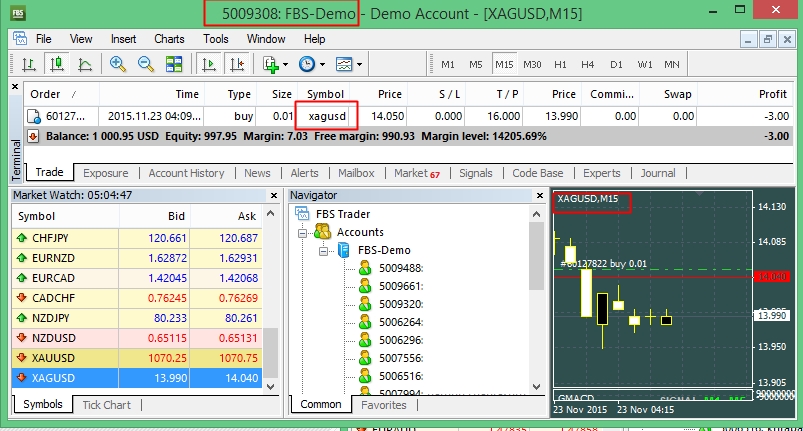Open the periodicity clock icon

[x=307, y=64]
